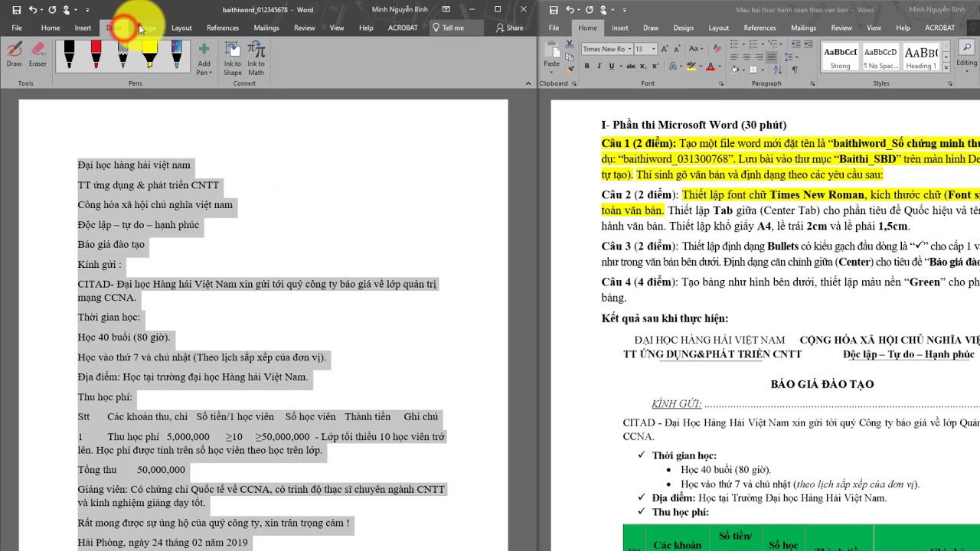Image resolution: width=980 pixels, height=551 pixels.
Task: Open References tab in baithiword window
Action: click(x=223, y=28)
